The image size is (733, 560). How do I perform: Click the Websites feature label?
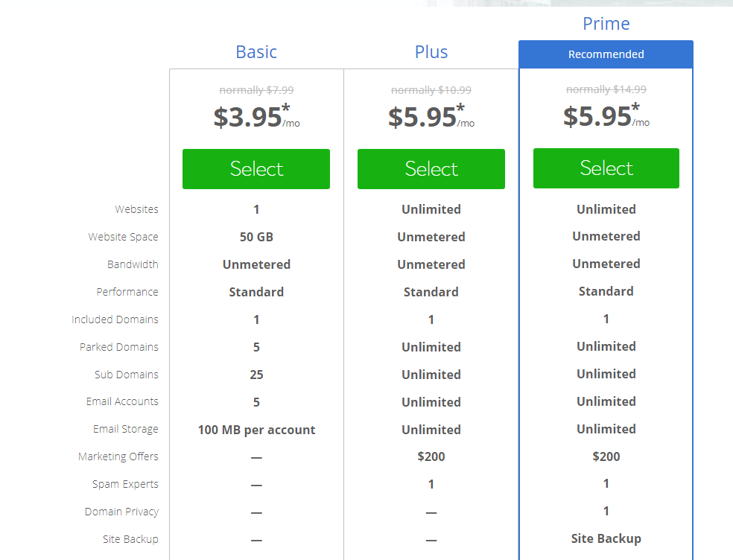(136, 209)
